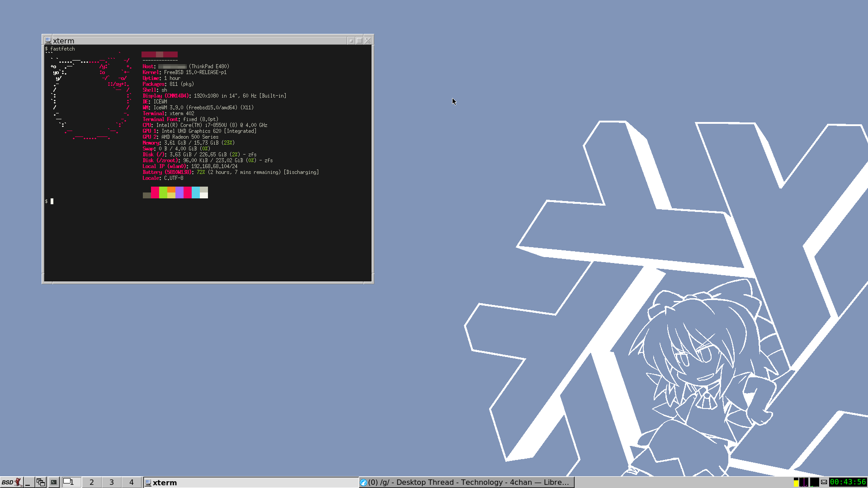
Task: Click the network status graph
Action: [x=804, y=482]
